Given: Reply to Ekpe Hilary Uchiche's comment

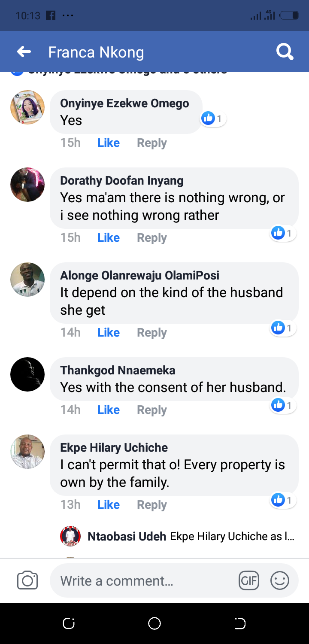Looking at the screenshot, I should click(x=151, y=505).
